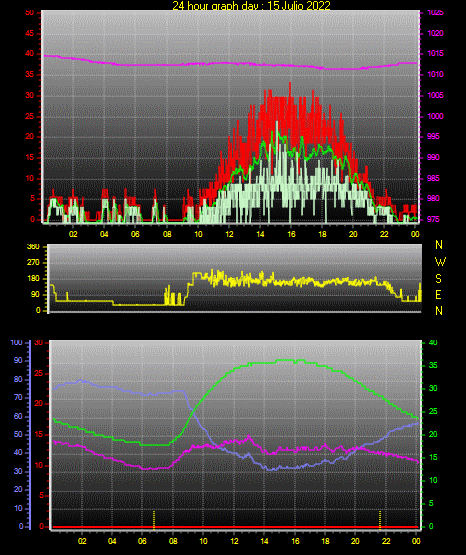Click the graph title '15 Julio 2022'
The image size is (466, 555).
(299, 5)
